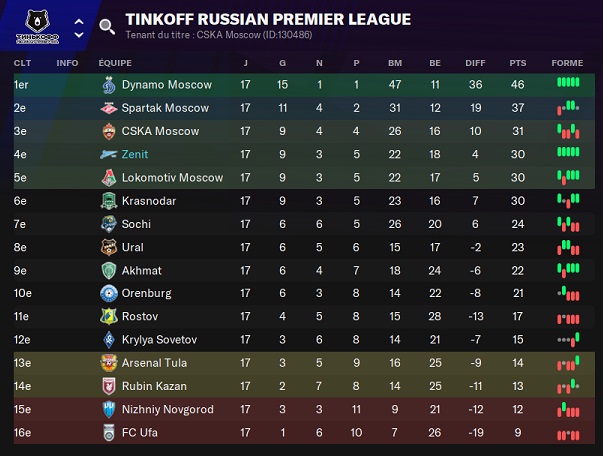Click Dynamo Moscow's form indicator bars
The image size is (603, 456).
pyautogui.click(x=568, y=83)
